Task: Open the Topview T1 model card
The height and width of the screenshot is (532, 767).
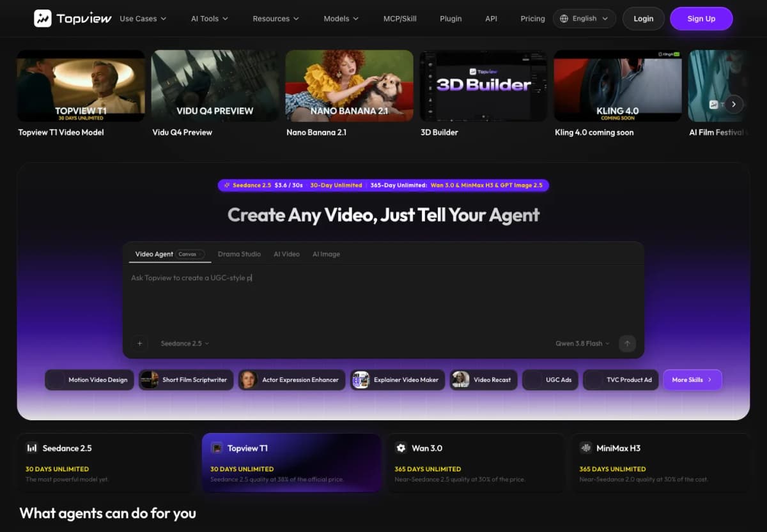Action: tap(291, 463)
